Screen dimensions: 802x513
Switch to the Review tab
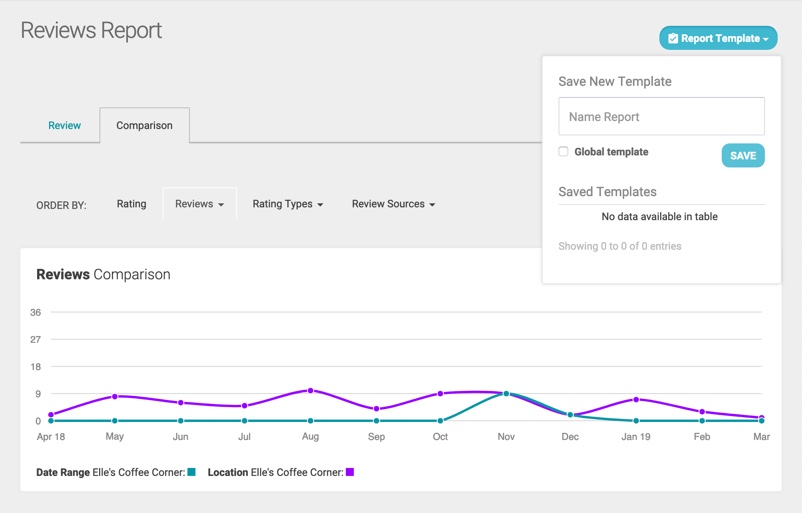point(64,126)
